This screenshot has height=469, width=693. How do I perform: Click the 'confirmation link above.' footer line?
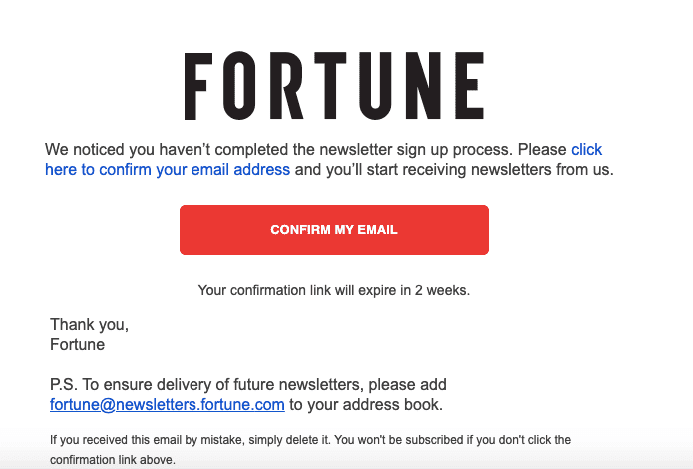[x=113, y=460]
